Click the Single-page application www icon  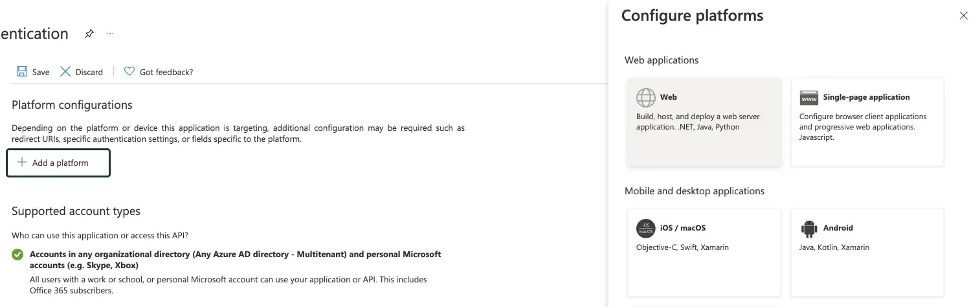click(x=809, y=97)
